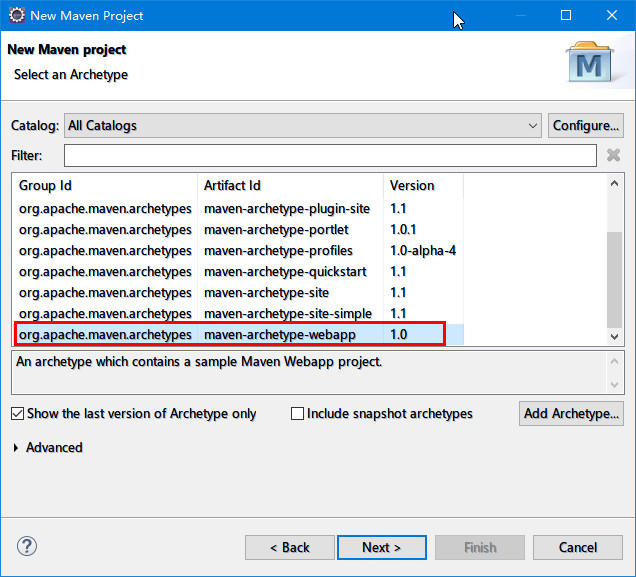The image size is (636, 577).
Task: Select the maven-archetype-plugin-site row
Action: pyautogui.click(x=238, y=209)
